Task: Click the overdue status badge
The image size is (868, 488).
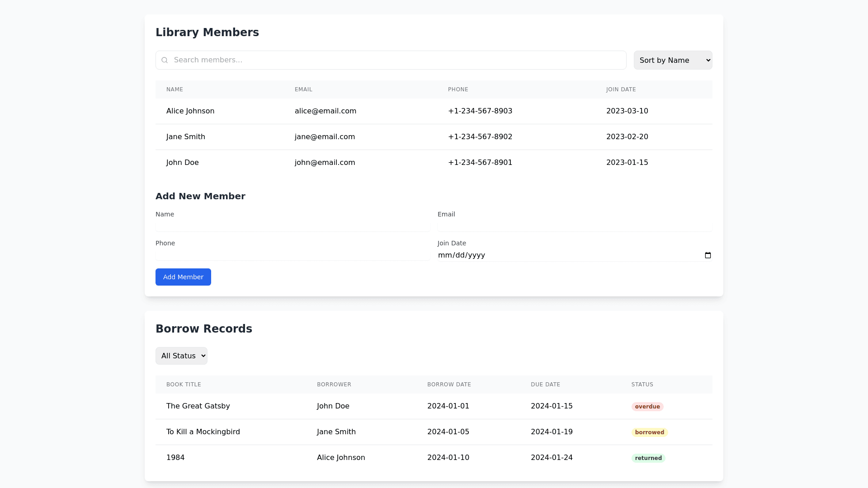Action: tap(647, 407)
